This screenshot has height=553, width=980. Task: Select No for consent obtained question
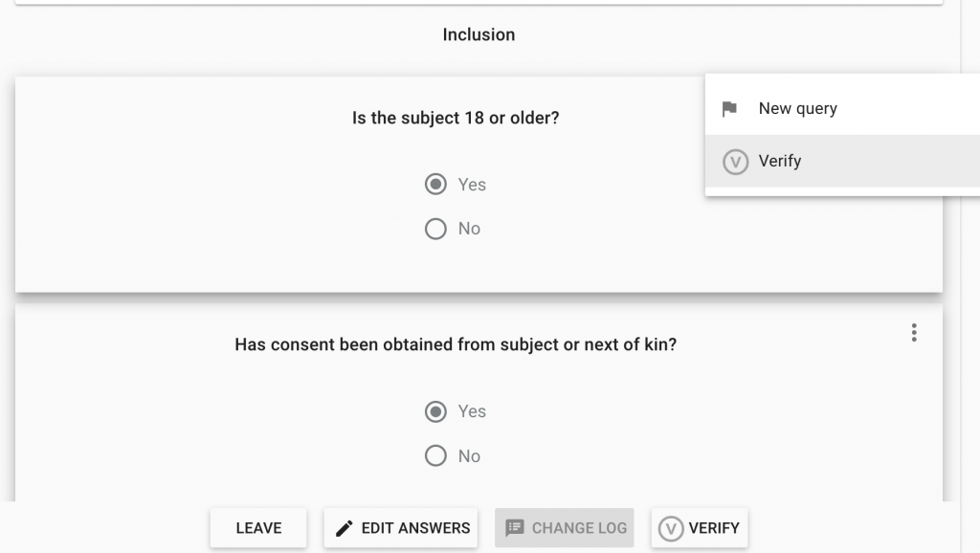[435, 455]
